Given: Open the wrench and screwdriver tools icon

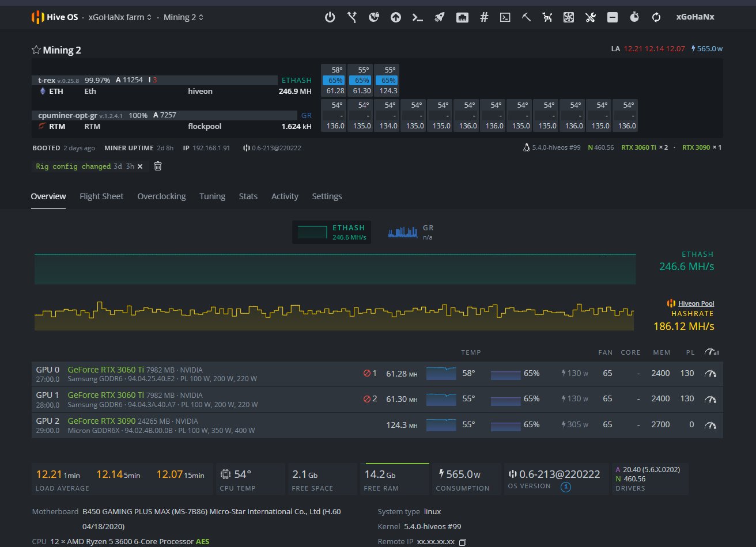Looking at the screenshot, I should pos(590,17).
